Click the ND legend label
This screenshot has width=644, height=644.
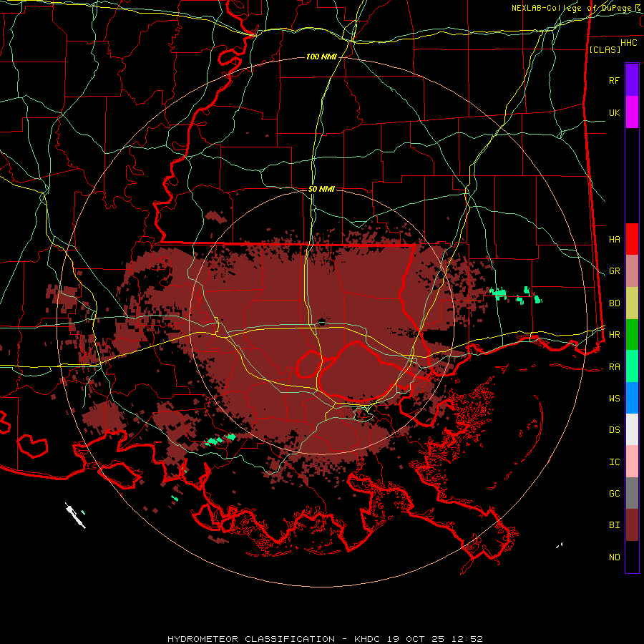pyautogui.click(x=614, y=557)
